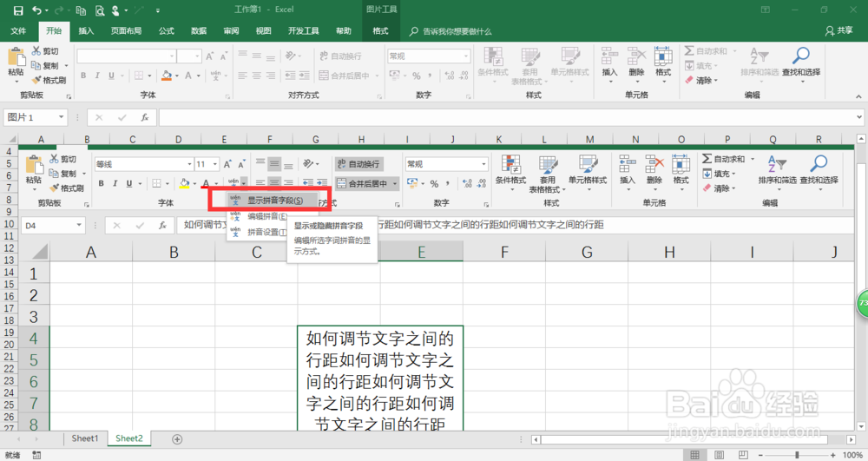This screenshot has height=461, width=868.
Task: Click the increase font size icon in top ribbon
Action: pyautogui.click(x=210, y=56)
